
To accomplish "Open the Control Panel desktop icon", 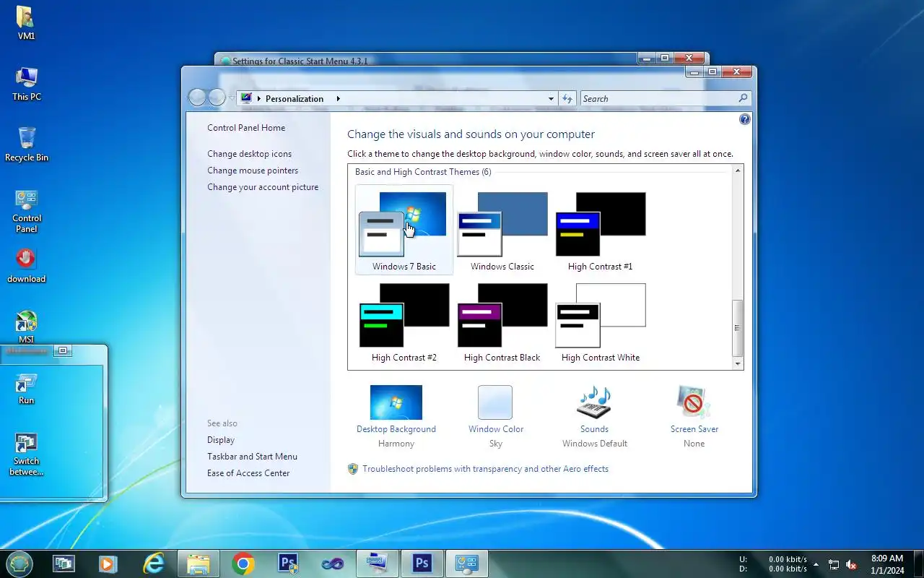I will tap(26, 211).
